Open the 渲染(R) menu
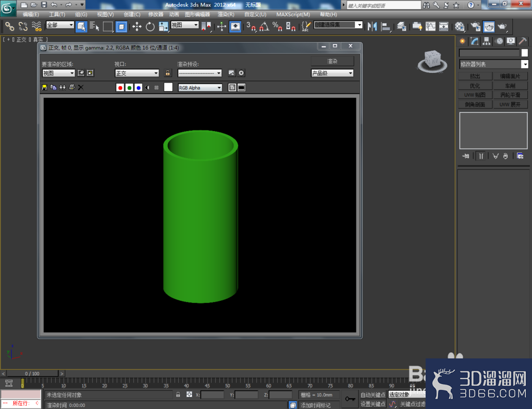532x409 pixels. (x=226, y=14)
